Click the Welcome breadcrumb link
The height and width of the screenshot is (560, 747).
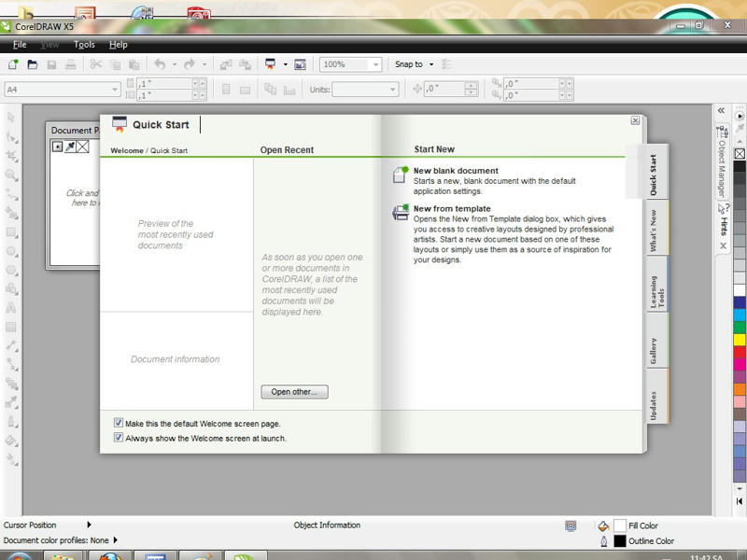tap(126, 150)
